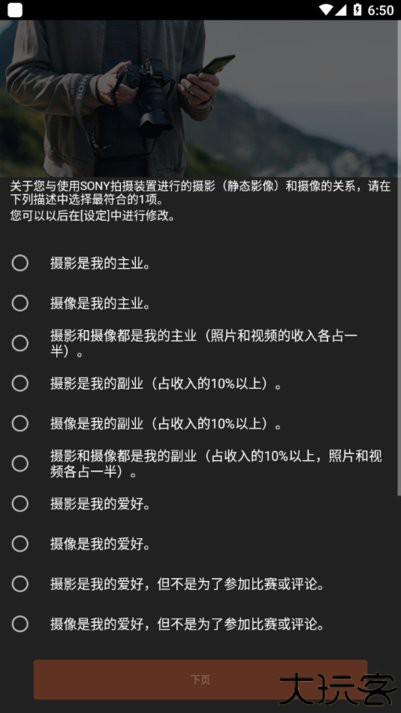The height and width of the screenshot is (713, 401).
Task: Tap the battery charging status icon
Action: tap(357, 10)
